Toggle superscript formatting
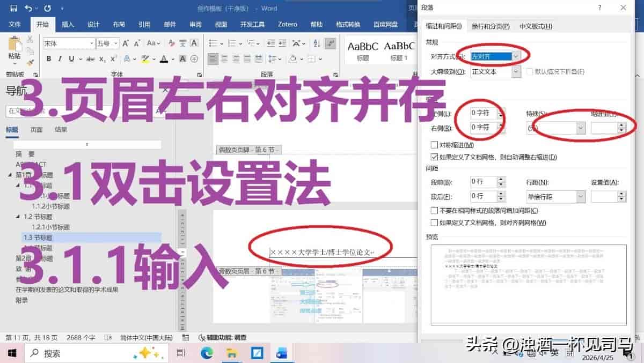644x363 pixels. [x=114, y=58]
